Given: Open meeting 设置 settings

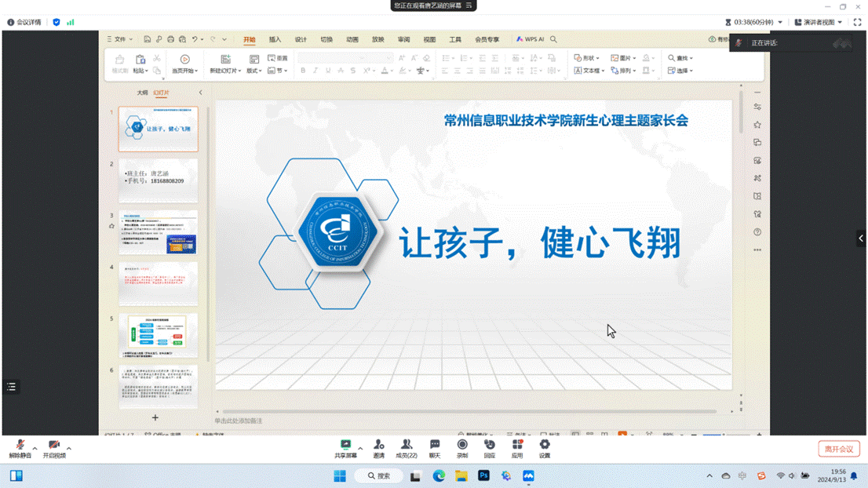Looking at the screenshot, I should click(x=545, y=449).
